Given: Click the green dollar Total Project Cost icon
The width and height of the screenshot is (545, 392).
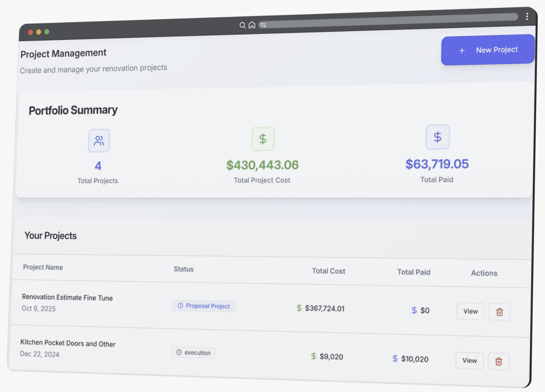Looking at the screenshot, I should [263, 139].
